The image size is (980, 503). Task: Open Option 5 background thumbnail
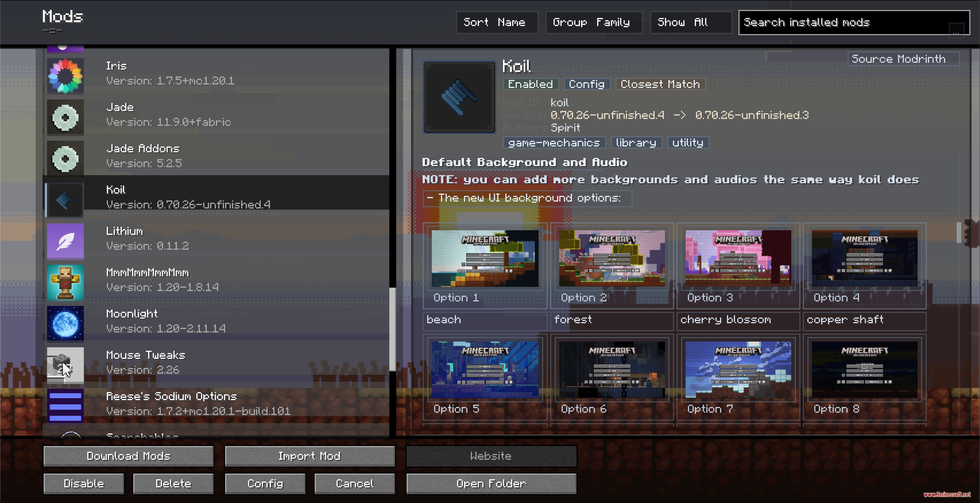tap(485, 370)
